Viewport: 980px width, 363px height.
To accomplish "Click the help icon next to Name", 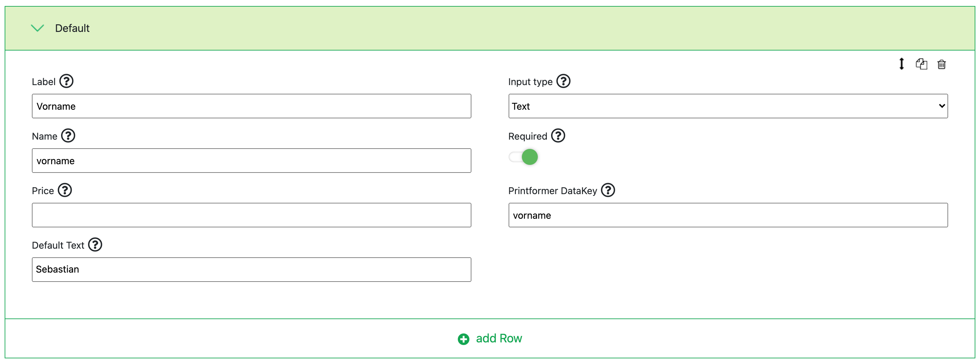I will pyautogui.click(x=68, y=136).
